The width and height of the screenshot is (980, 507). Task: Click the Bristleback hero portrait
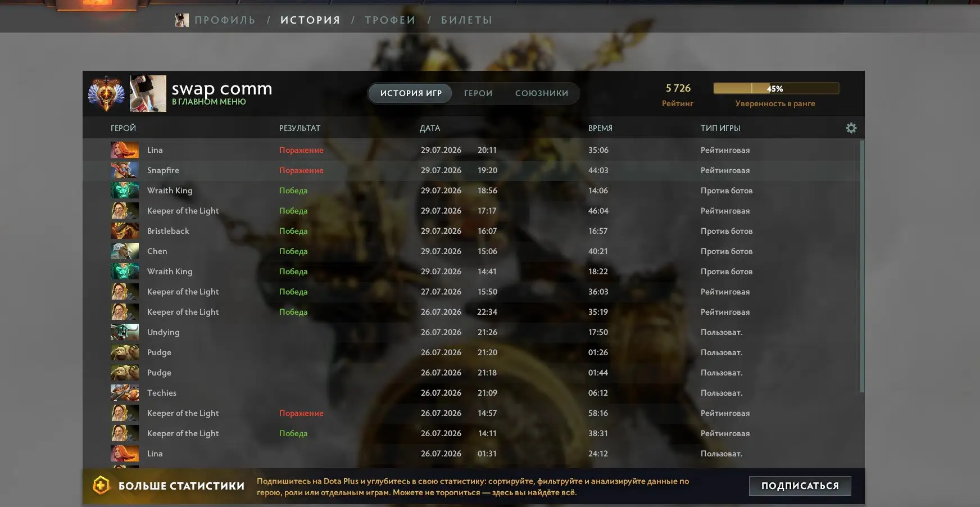coord(124,231)
